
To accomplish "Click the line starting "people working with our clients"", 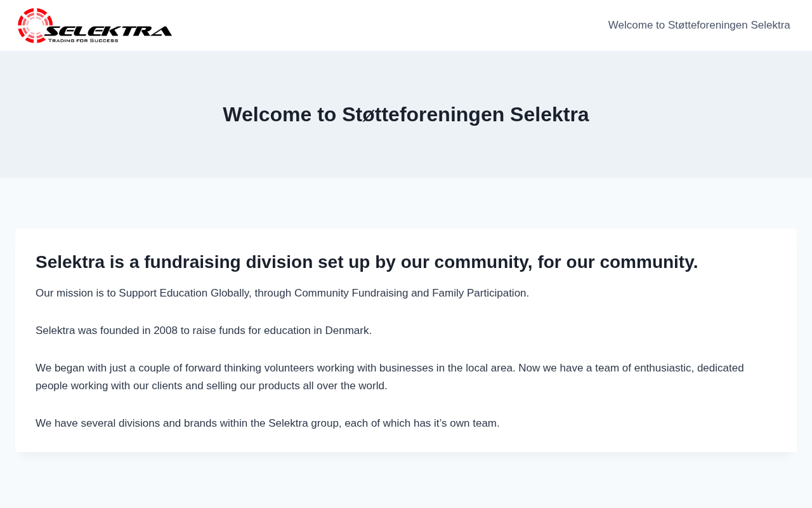I will 211,386.
